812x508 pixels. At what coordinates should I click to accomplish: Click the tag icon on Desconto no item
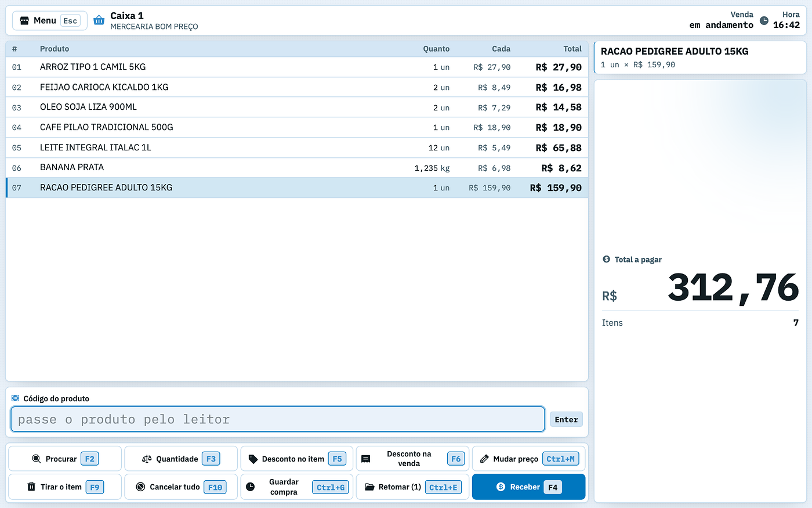pyautogui.click(x=253, y=459)
